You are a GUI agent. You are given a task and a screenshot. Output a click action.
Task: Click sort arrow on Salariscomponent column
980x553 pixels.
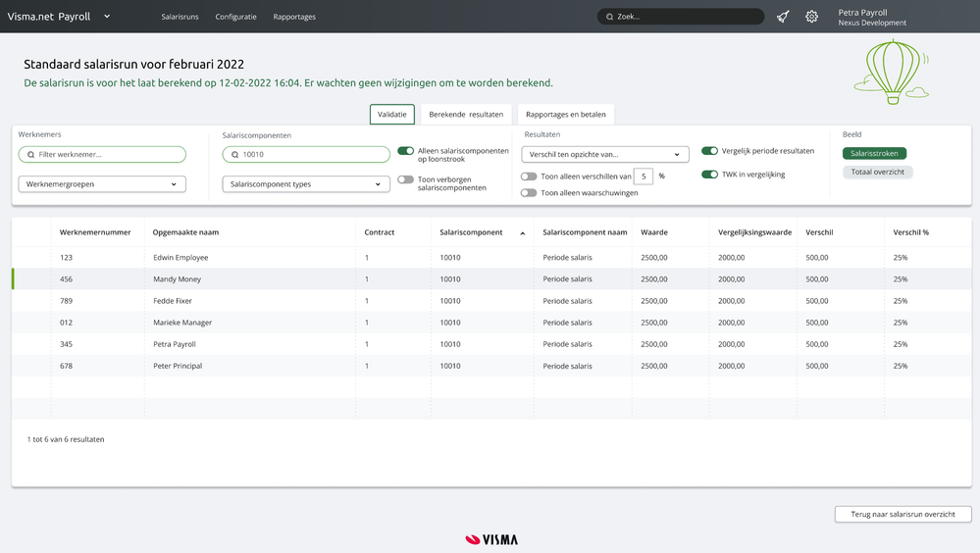(522, 233)
